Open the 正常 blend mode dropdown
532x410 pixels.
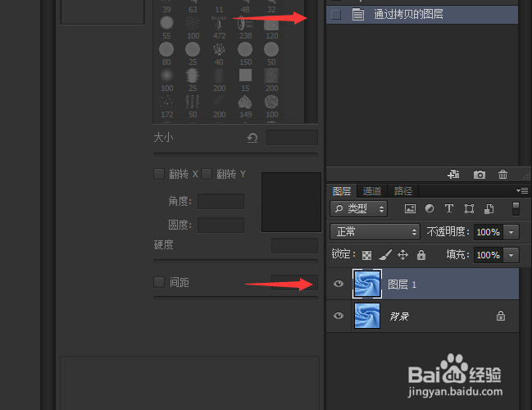click(375, 232)
